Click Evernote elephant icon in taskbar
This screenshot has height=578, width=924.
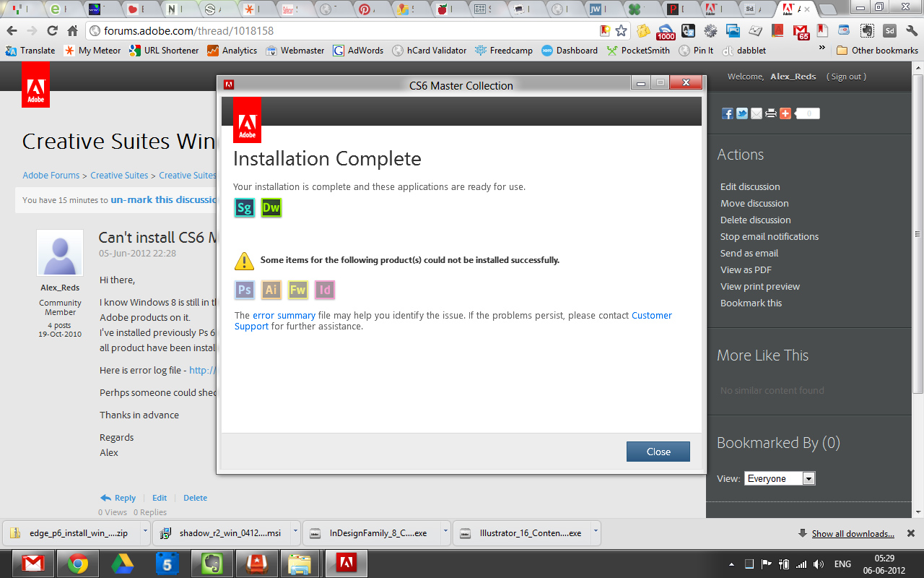pos(212,564)
